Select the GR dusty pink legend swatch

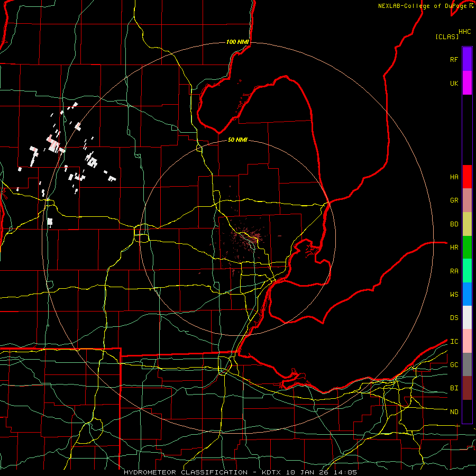point(467,200)
